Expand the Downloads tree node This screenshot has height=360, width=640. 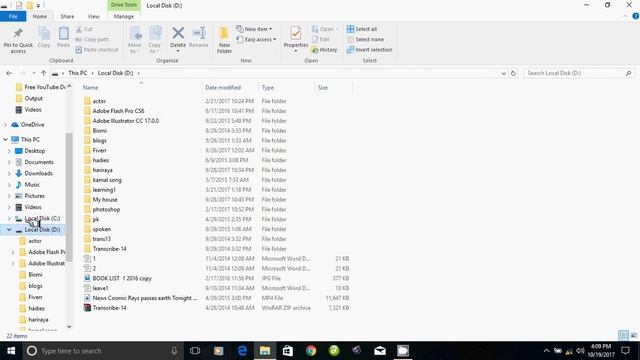[9, 173]
